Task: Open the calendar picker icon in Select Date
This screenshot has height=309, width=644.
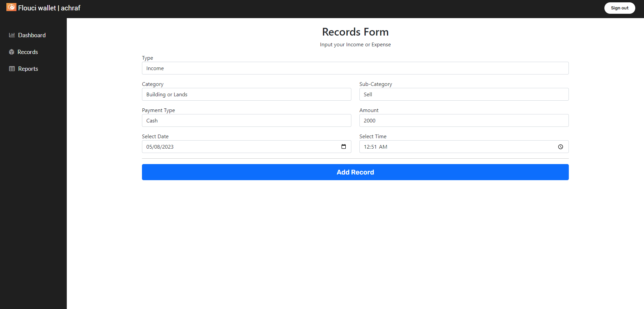Action: [344, 147]
